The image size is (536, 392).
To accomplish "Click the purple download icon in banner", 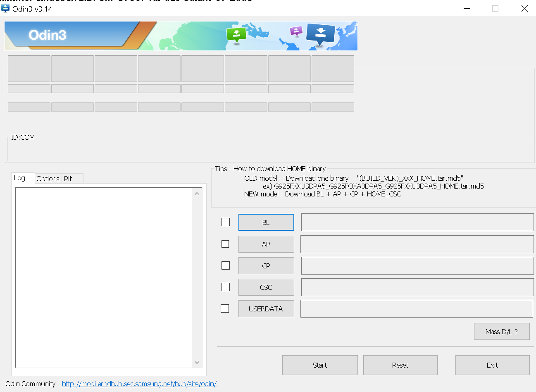I will pos(296,31).
